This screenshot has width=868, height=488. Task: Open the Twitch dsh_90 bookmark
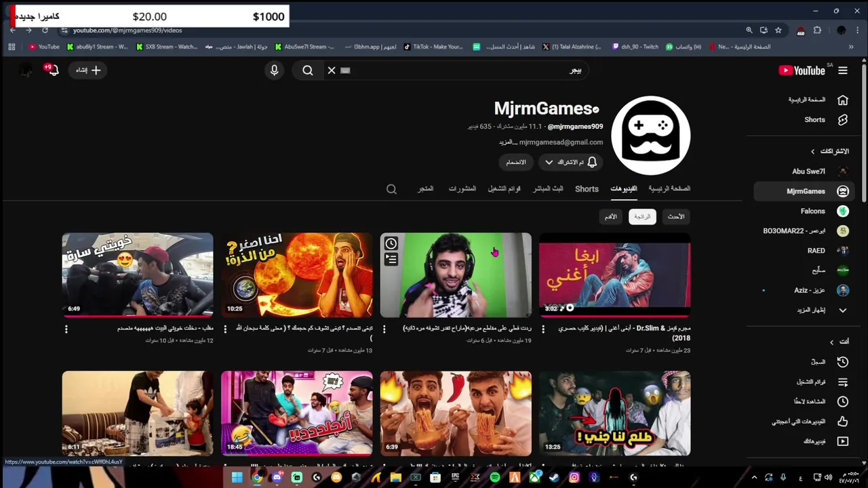(635, 47)
